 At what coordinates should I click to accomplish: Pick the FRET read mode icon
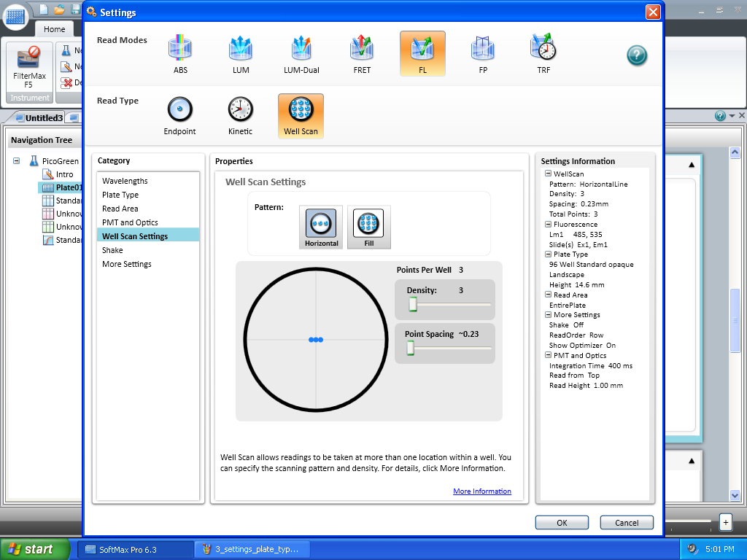point(362,50)
